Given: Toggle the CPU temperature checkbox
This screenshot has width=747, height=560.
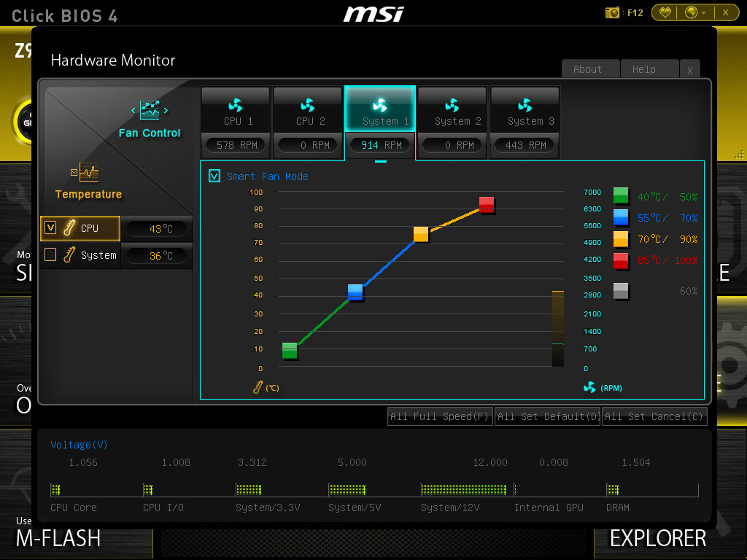Looking at the screenshot, I should pyautogui.click(x=50, y=227).
